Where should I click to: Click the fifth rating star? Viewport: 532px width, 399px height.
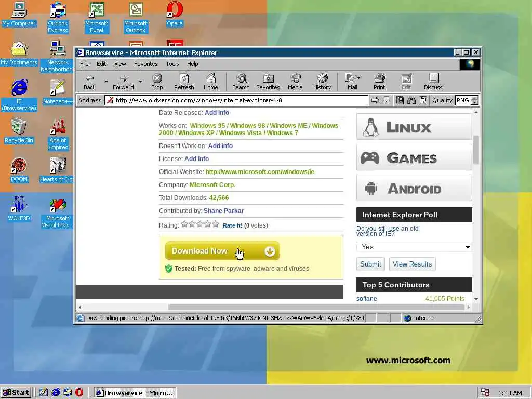tap(216, 224)
